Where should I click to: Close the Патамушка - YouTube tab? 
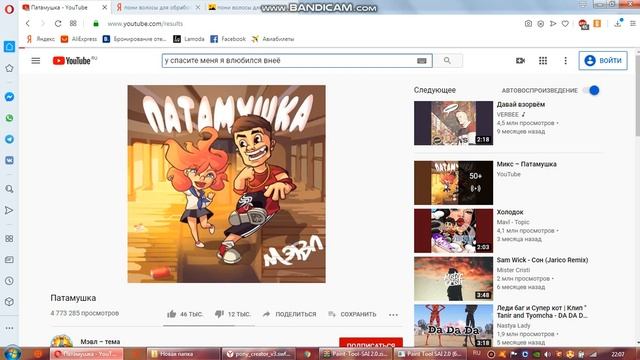104,7
